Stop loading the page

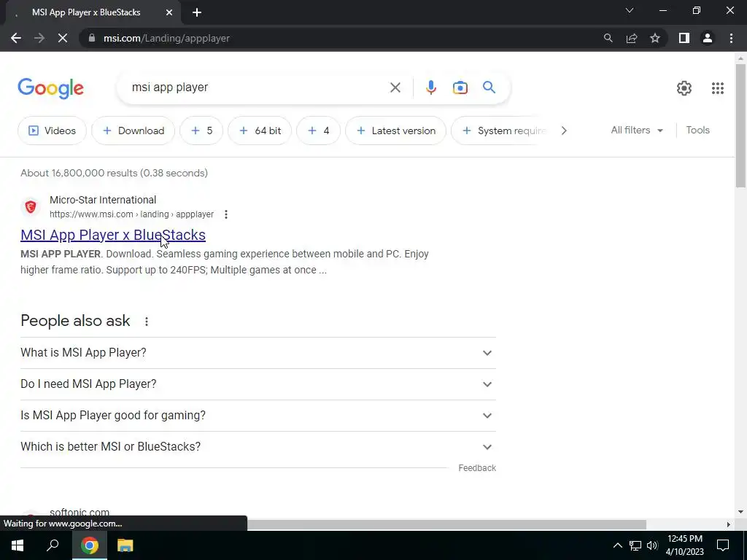63,38
